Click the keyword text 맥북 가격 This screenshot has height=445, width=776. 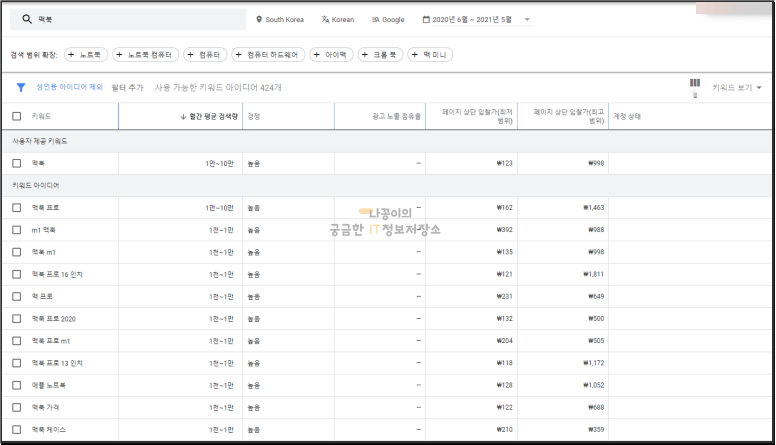pos(46,407)
